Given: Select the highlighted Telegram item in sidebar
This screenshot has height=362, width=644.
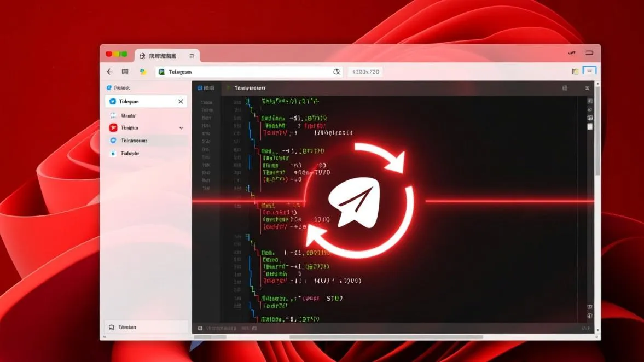Looking at the screenshot, I should coord(146,101).
